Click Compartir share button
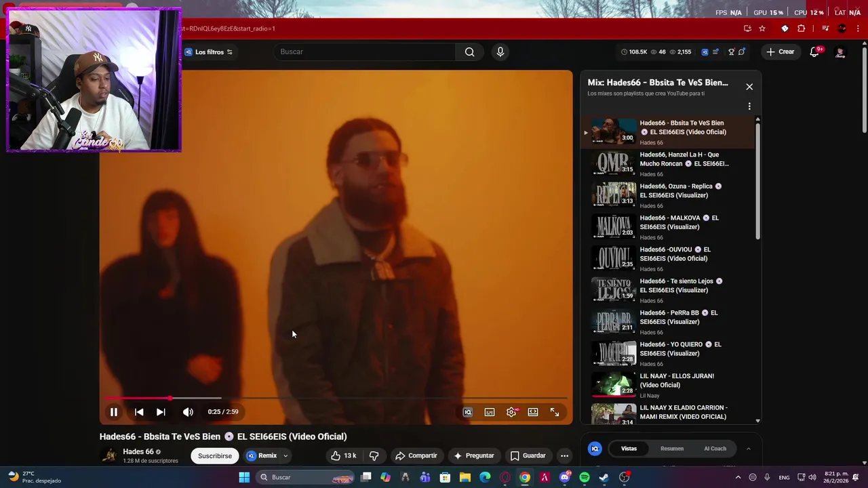Screen dimensions: 868x488 (x=416, y=455)
